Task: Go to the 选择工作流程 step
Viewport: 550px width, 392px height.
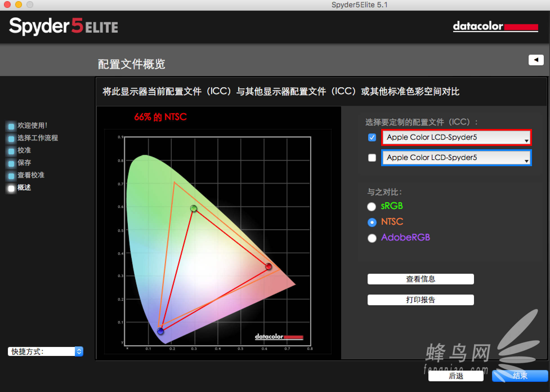Action: (38, 138)
